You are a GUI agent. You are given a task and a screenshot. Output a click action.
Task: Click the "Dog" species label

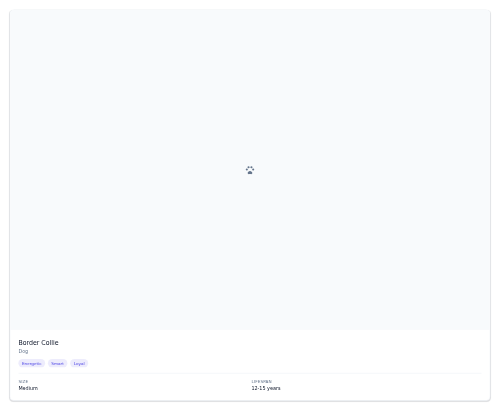(23, 351)
